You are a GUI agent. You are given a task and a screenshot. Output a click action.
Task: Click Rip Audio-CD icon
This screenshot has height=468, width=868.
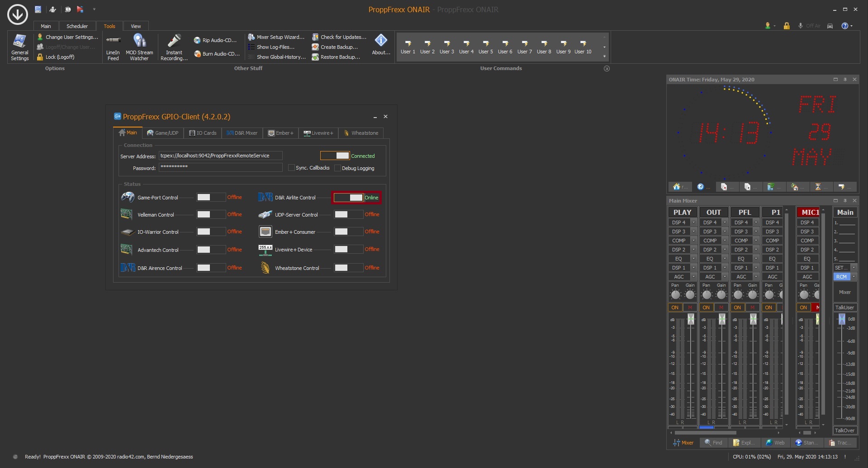(197, 40)
